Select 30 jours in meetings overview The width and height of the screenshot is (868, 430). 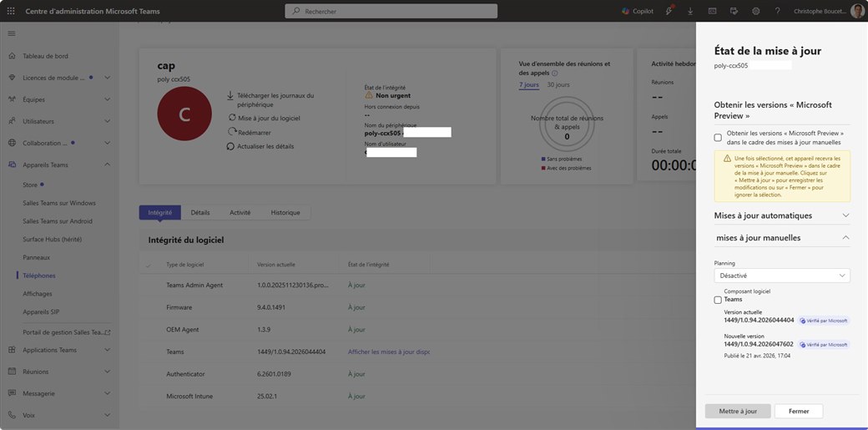coord(558,85)
